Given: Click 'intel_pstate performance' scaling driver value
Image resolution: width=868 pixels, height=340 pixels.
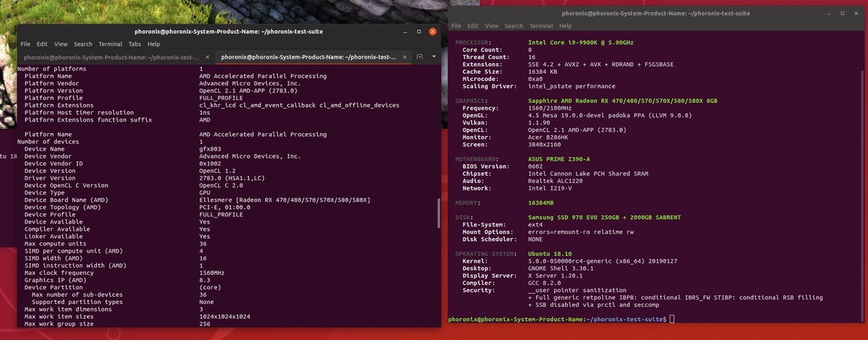Looking at the screenshot, I should tap(572, 86).
